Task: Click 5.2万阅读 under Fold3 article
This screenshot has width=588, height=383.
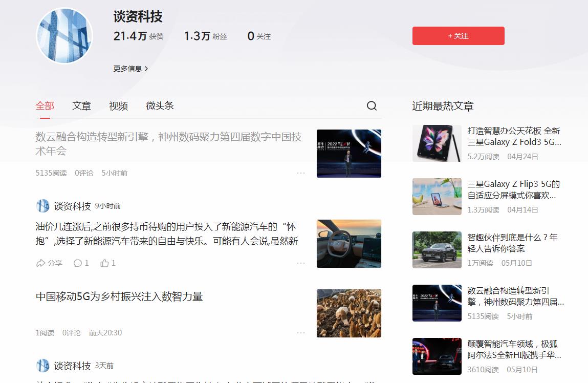Action: coord(483,157)
